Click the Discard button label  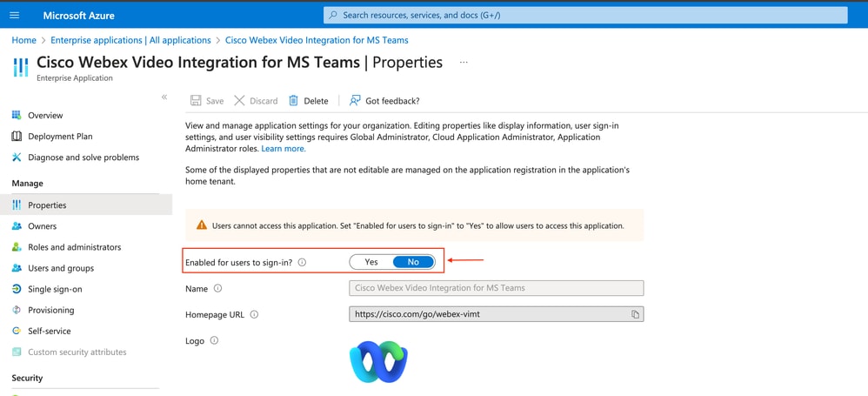[264, 101]
